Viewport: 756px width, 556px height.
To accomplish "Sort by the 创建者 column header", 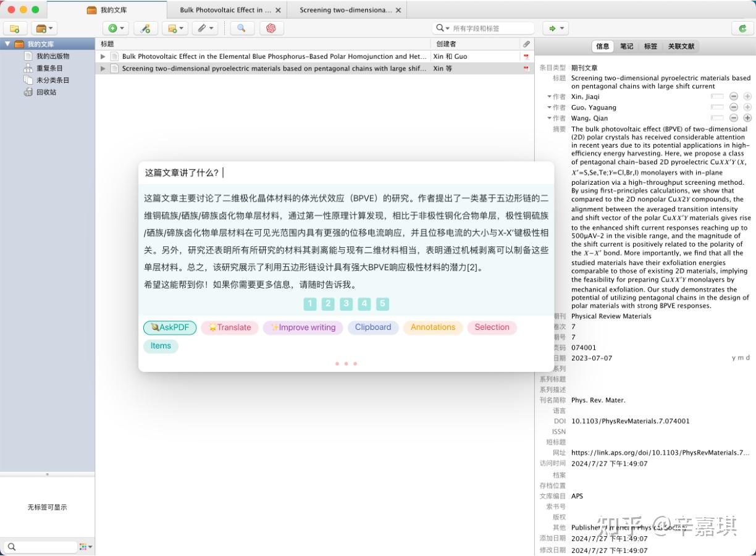I will click(x=474, y=44).
